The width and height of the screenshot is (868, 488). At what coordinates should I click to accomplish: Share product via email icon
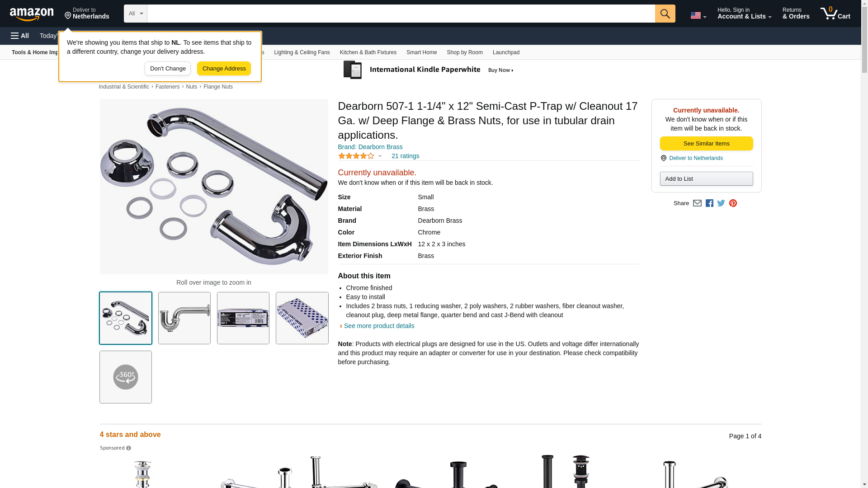click(697, 203)
